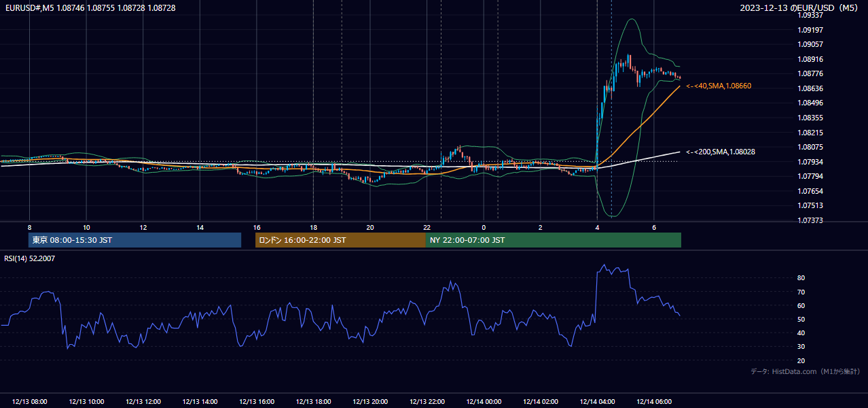The width and height of the screenshot is (868, 408).
Task: Select the ロンドン 16:00-22:00 JST session bar
Action: point(340,240)
